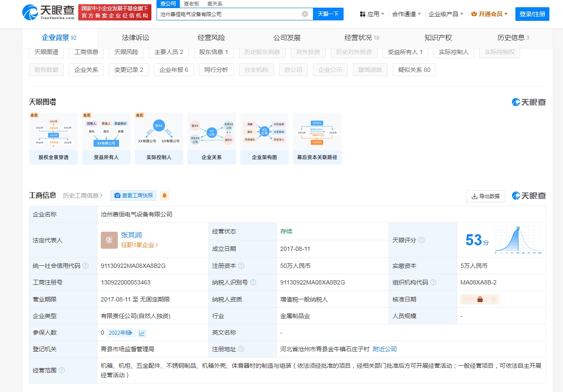The height and width of the screenshot is (392, 563).
Task: Click the 登录/注册 button
Action: point(532,14)
